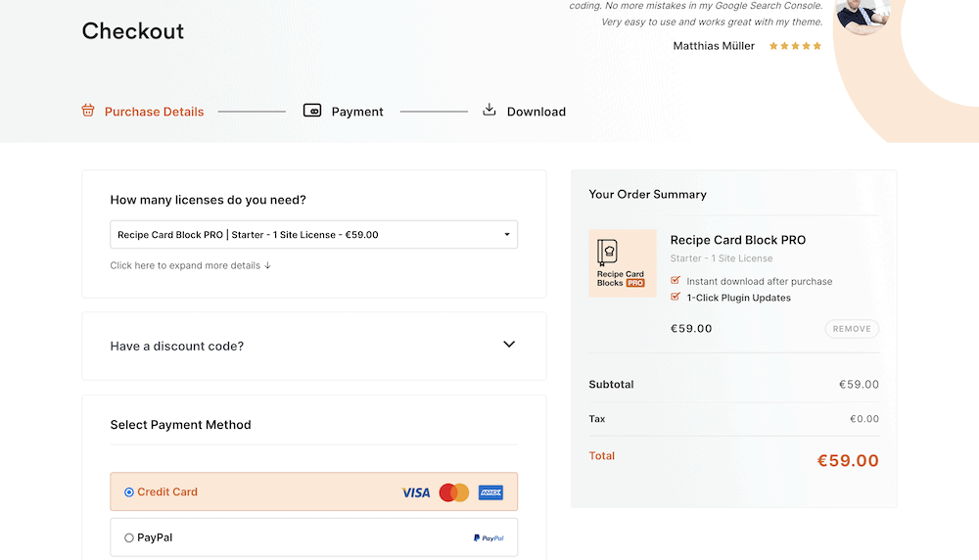979x560 pixels.
Task: Click 'Have a discount code?' text
Action: [176, 346]
